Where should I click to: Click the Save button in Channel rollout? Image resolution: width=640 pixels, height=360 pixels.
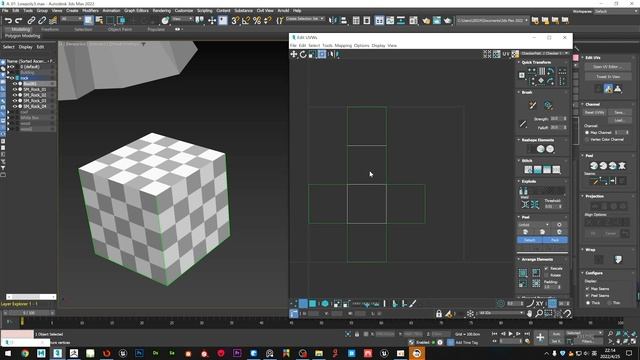click(619, 112)
